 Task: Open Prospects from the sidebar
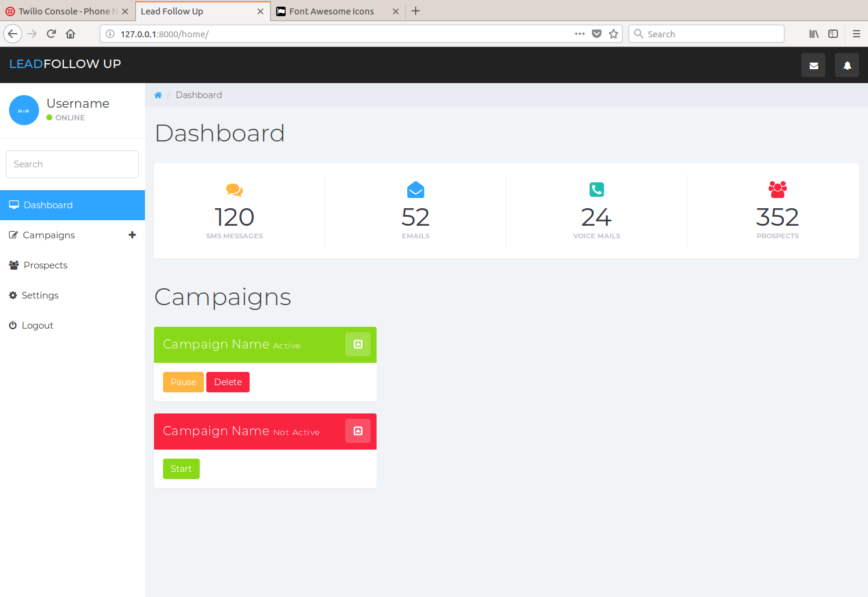click(x=45, y=265)
